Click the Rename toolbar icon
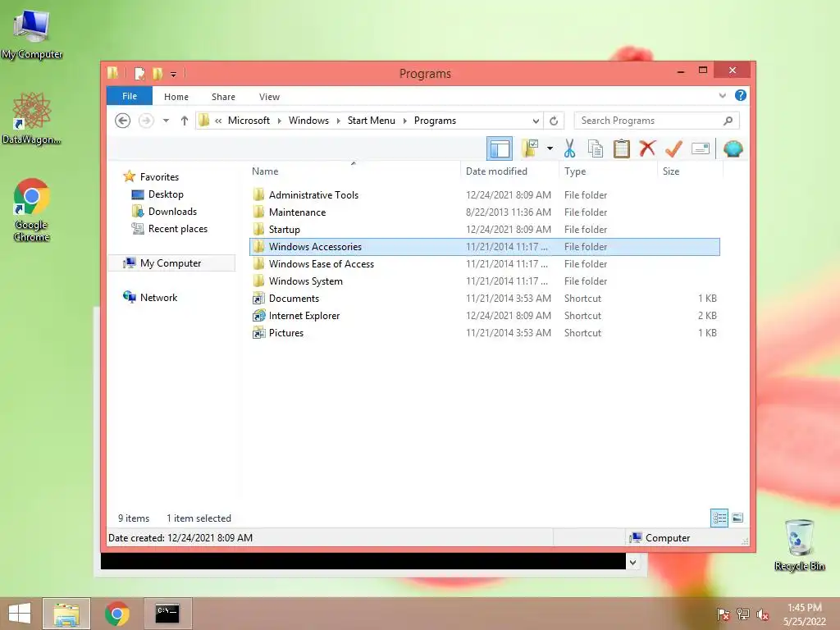Viewport: 840px width, 630px height. pos(701,148)
